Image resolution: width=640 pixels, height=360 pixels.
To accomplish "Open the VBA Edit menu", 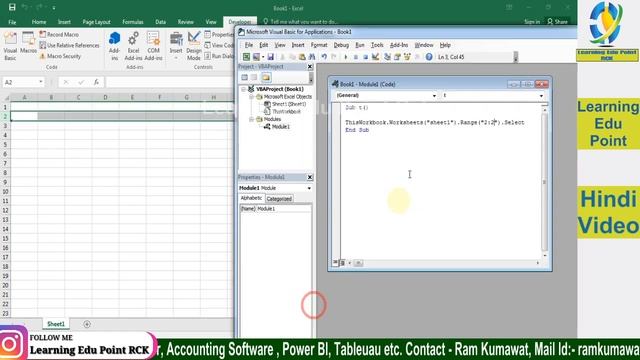I will [264, 45].
